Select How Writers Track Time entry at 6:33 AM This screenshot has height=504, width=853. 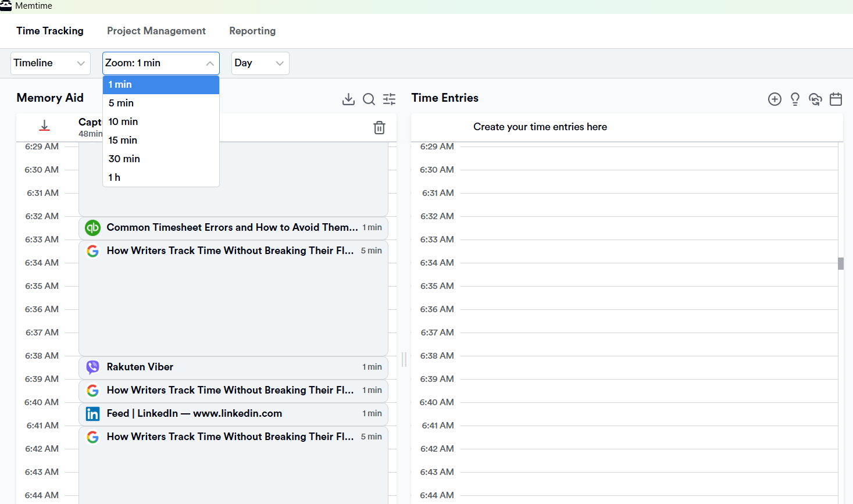(x=233, y=298)
